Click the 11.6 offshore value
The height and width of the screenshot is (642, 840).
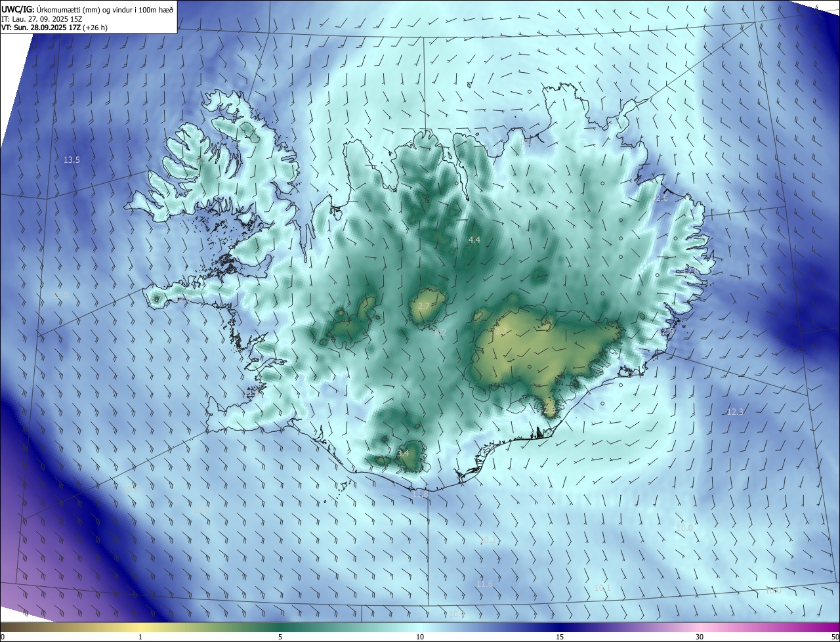[x=484, y=584]
